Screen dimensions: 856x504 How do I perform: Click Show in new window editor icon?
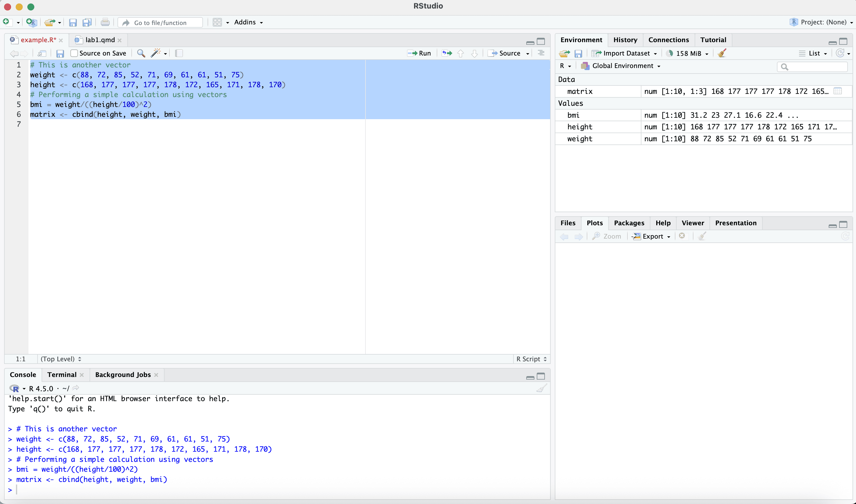point(42,53)
